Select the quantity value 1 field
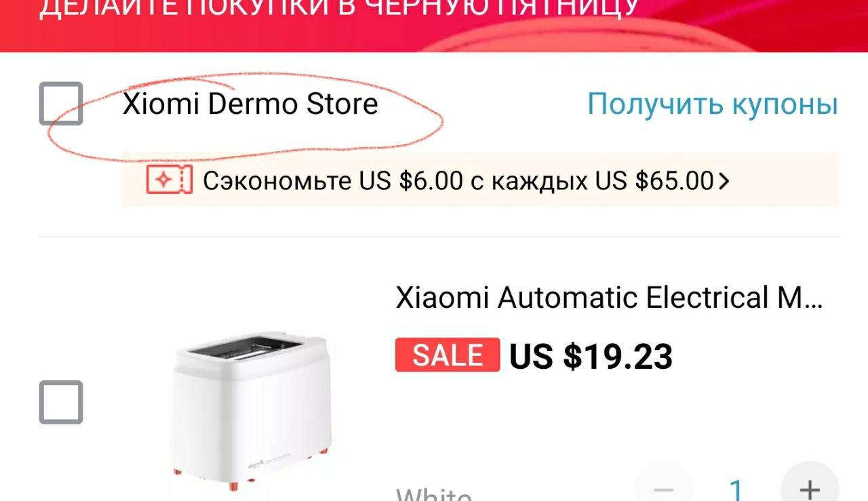Image resolution: width=868 pixels, height=501 pixels. tap(736, 488)
